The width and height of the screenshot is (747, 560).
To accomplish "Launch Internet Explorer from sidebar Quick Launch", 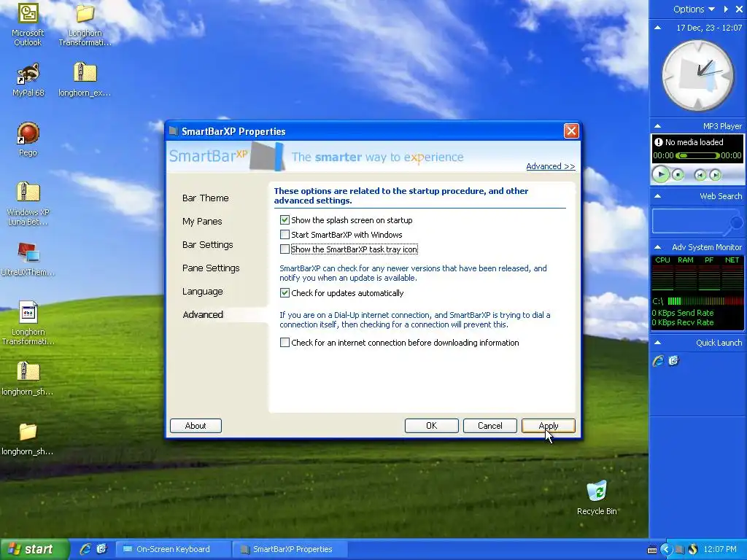I will pyautogui.click(x=658, y=361).
